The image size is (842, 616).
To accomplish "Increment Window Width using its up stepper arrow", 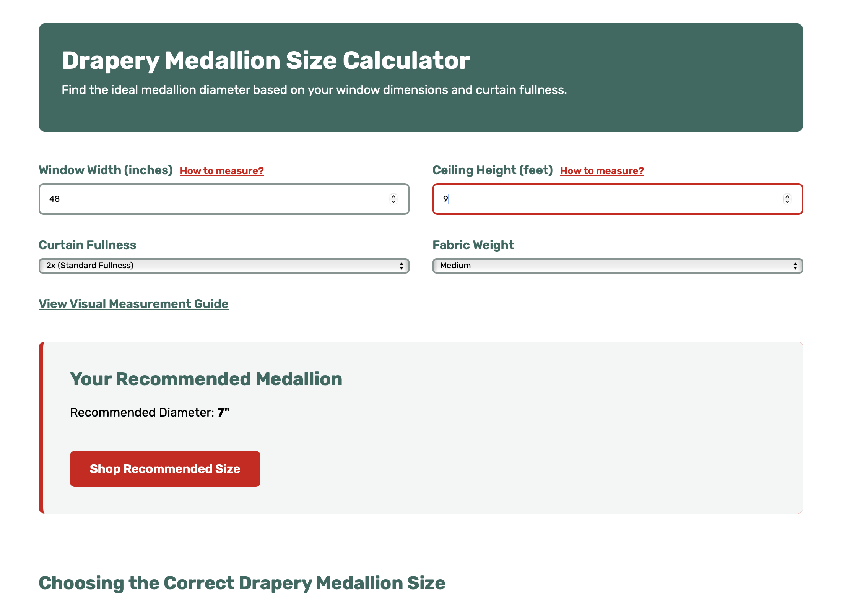I will (394, 196).
